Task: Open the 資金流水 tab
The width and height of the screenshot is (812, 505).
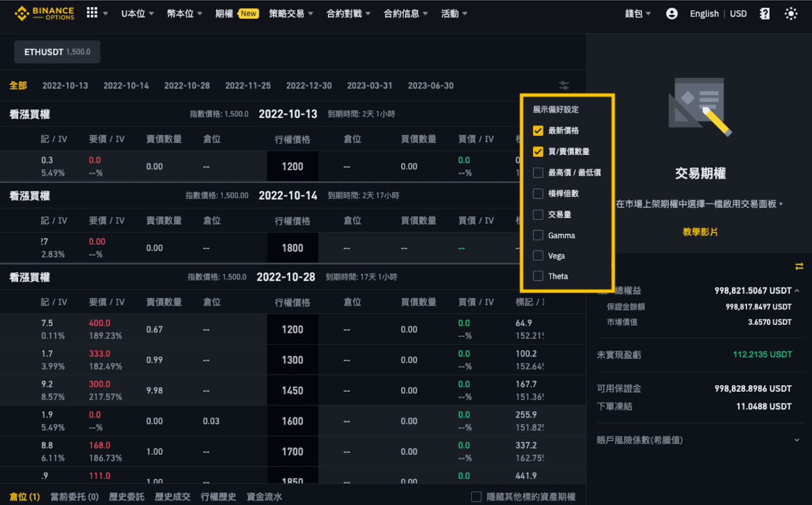Action: 264,496
